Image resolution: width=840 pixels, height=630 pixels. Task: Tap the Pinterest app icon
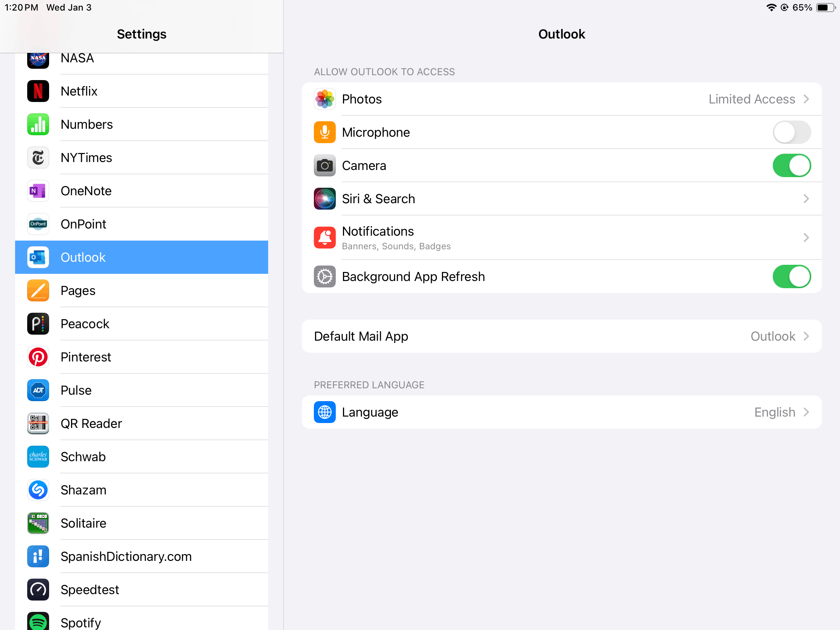[x=38, y=357]
